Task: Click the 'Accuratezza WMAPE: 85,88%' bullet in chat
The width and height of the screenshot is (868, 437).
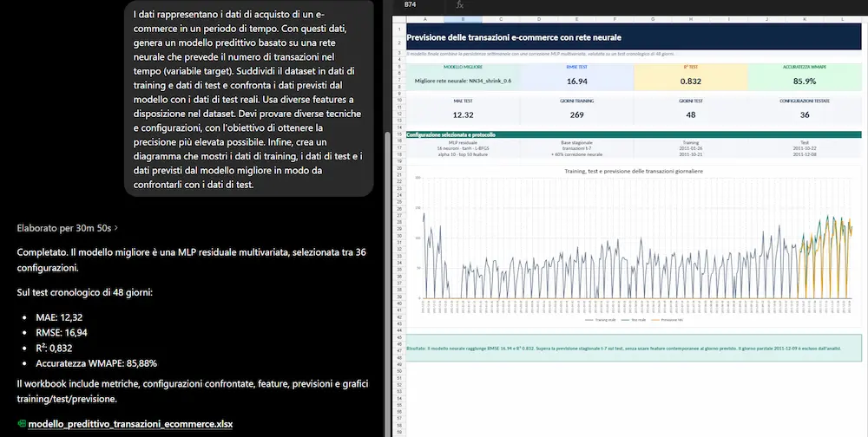Action: 96,363
